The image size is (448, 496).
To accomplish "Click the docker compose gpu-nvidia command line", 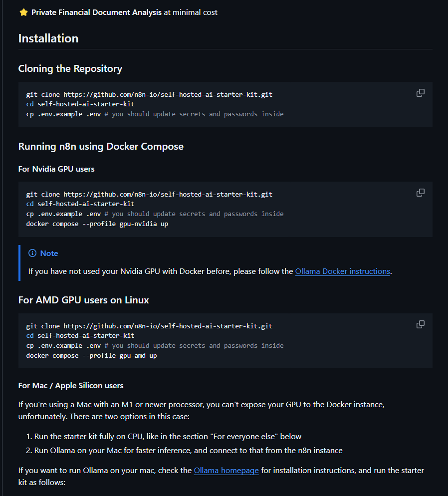I will tap(97, 224).
